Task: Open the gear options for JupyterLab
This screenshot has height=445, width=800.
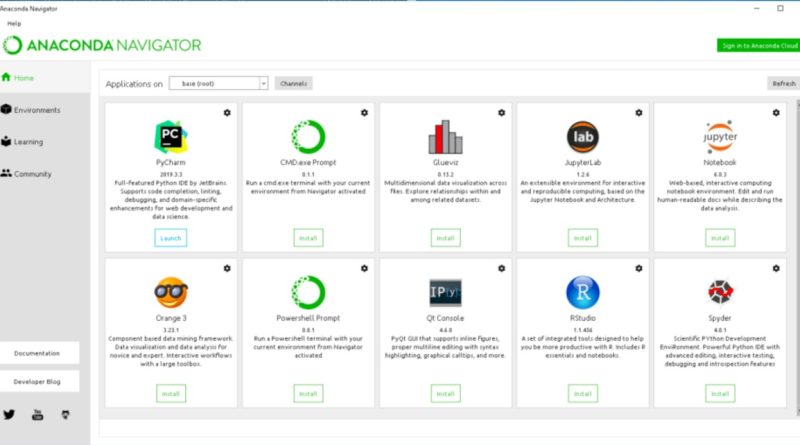Action: click(x=639, y=113)
